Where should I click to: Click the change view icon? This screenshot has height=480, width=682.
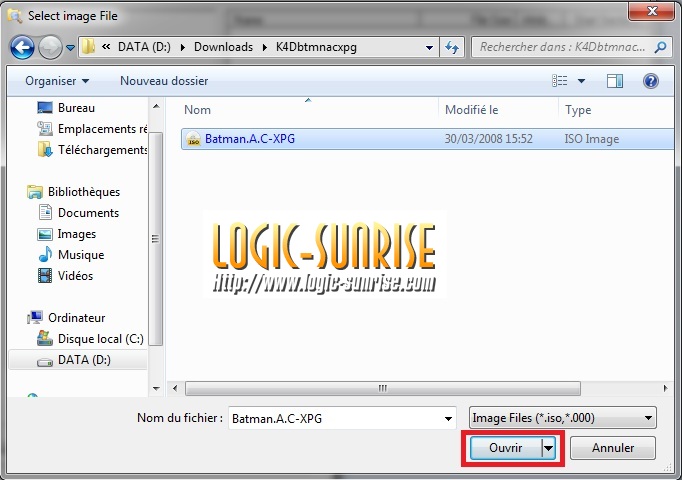(x=559, y=81)
